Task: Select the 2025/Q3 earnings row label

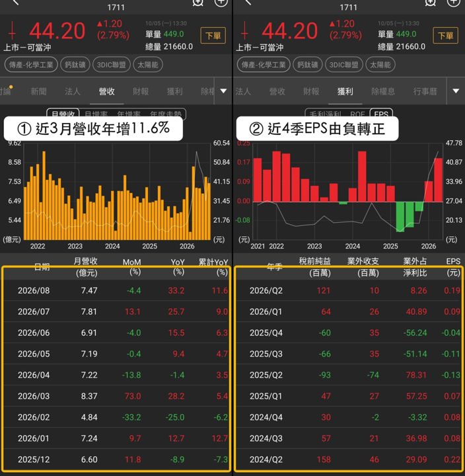Action: click(x=266, y=354)
